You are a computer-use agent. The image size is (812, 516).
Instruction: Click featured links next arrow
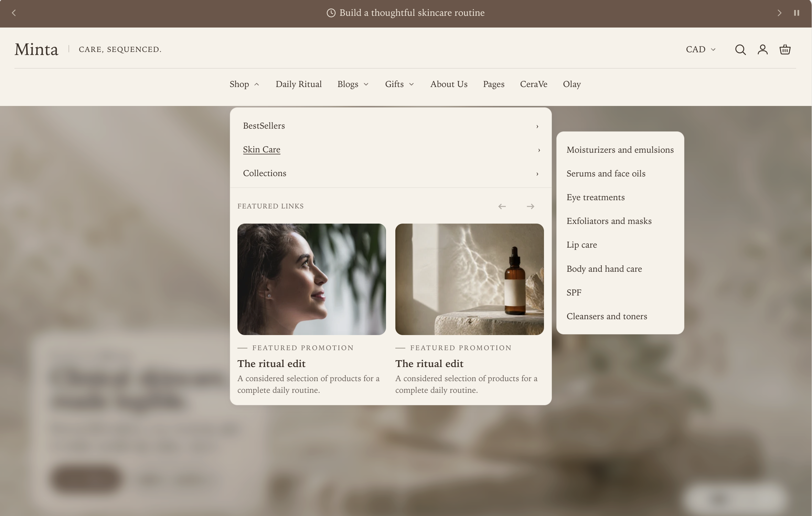tap(531, 206)
